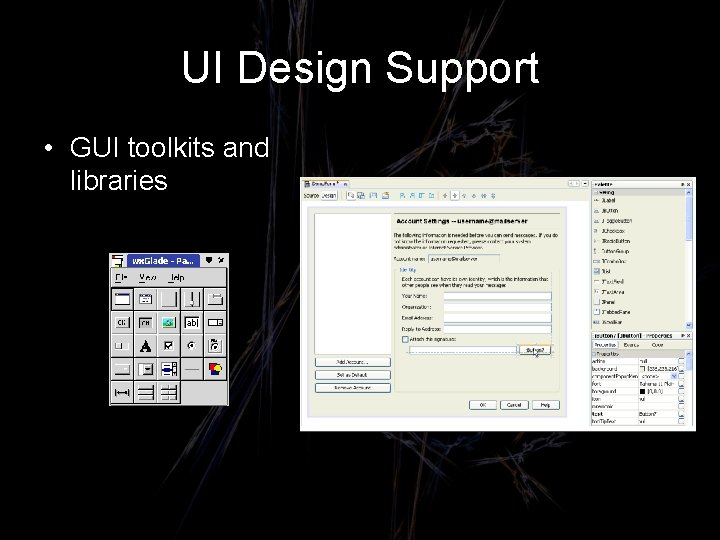Click the Reply to Address field
This screenshot has width=720, height=540.
click(x=497, y=329)
